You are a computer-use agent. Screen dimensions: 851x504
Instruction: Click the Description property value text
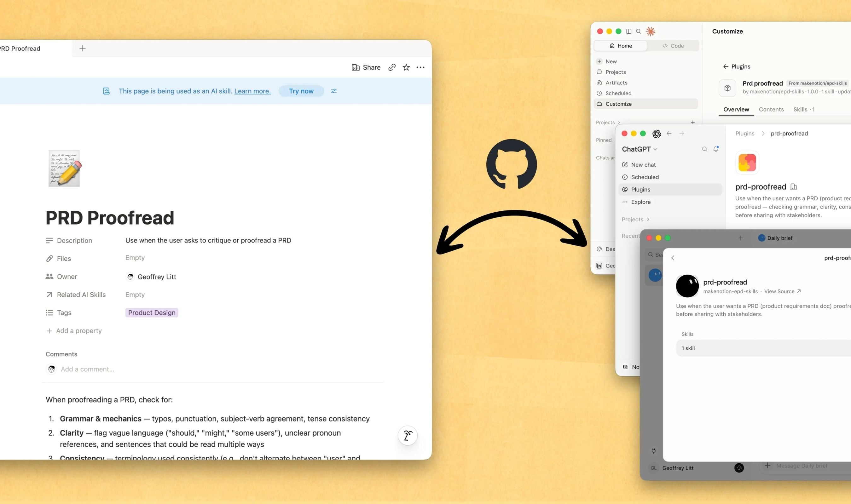point(208,240)
